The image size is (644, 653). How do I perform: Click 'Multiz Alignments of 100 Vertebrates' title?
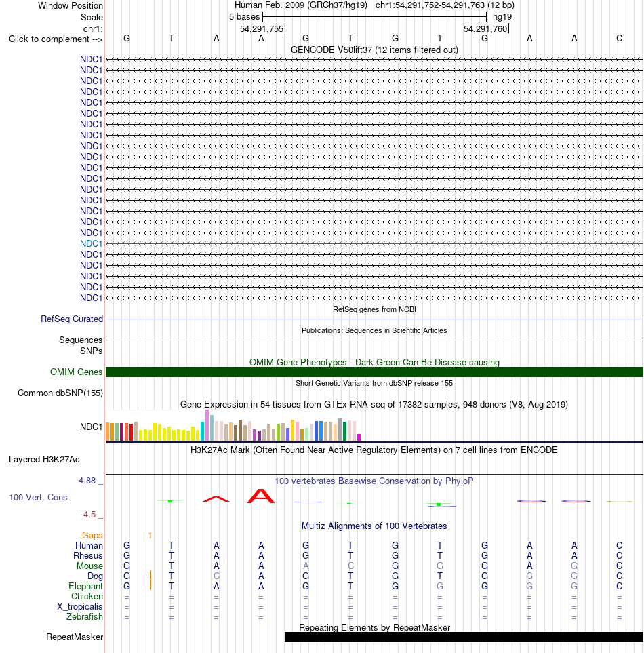(374, 526)
